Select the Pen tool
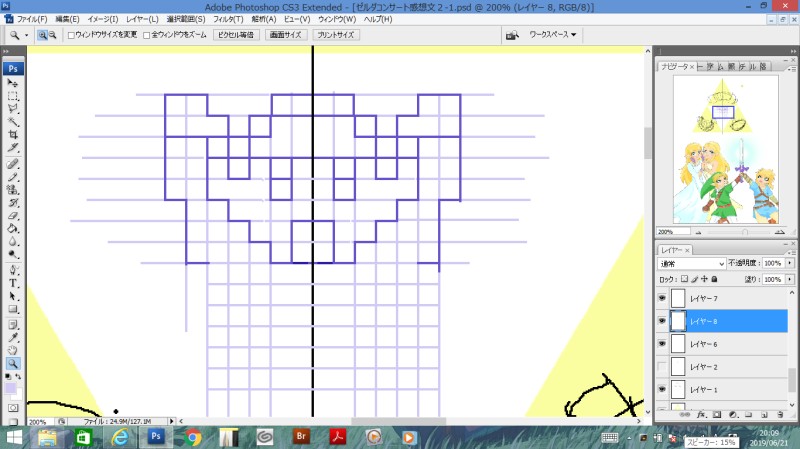This screenshot has height=449, width=800. (x=13, y=270)
